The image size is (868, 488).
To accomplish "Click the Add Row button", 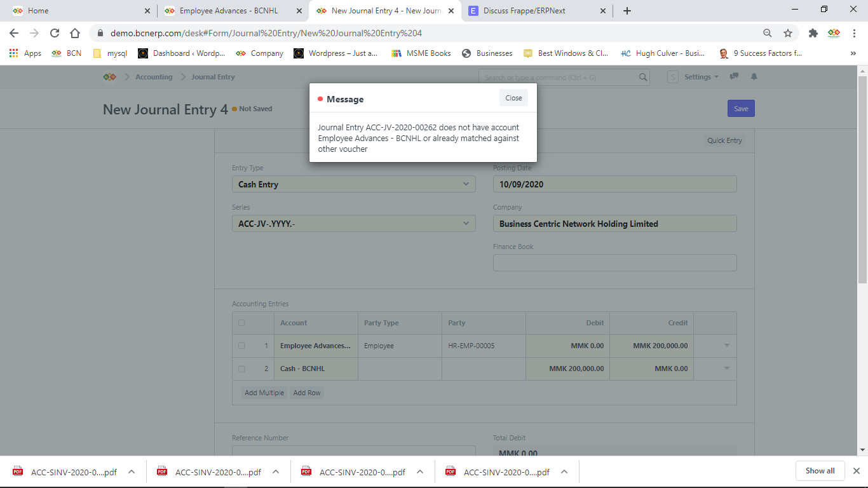I will [307, 393].
